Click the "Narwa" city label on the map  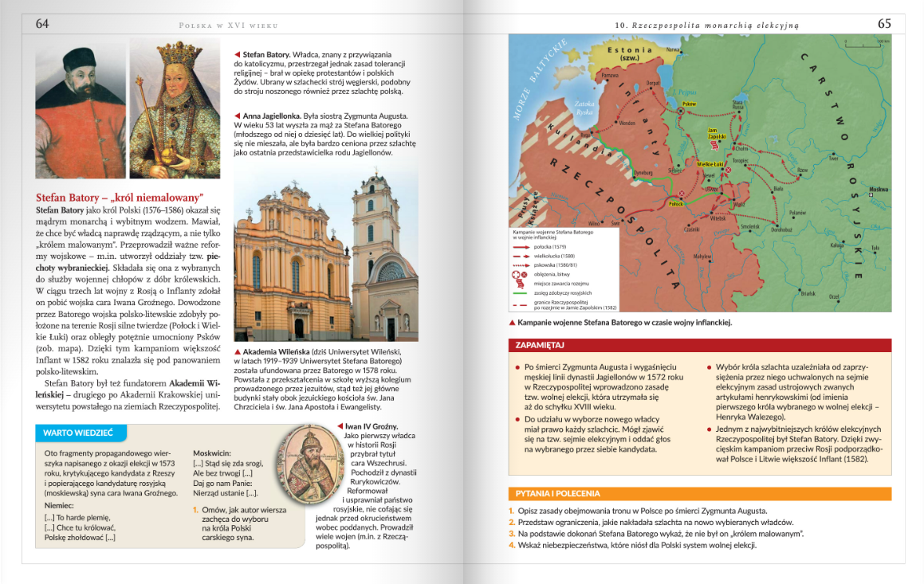point(672,50)
